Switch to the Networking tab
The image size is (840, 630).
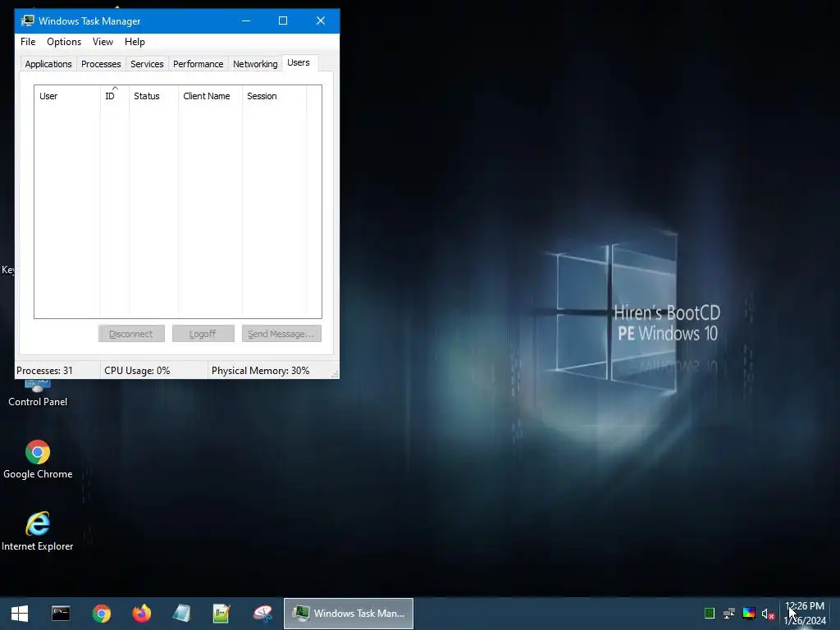[255, 64]
